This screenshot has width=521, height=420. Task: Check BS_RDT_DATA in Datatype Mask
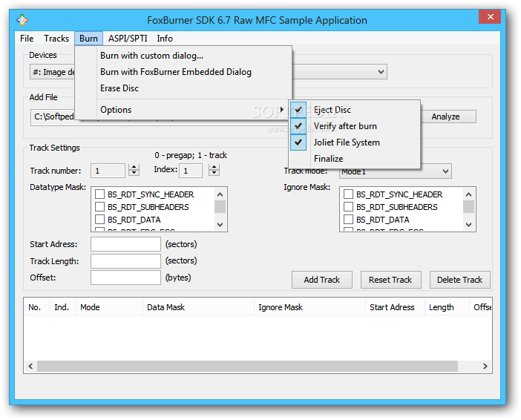coord(99,220)
